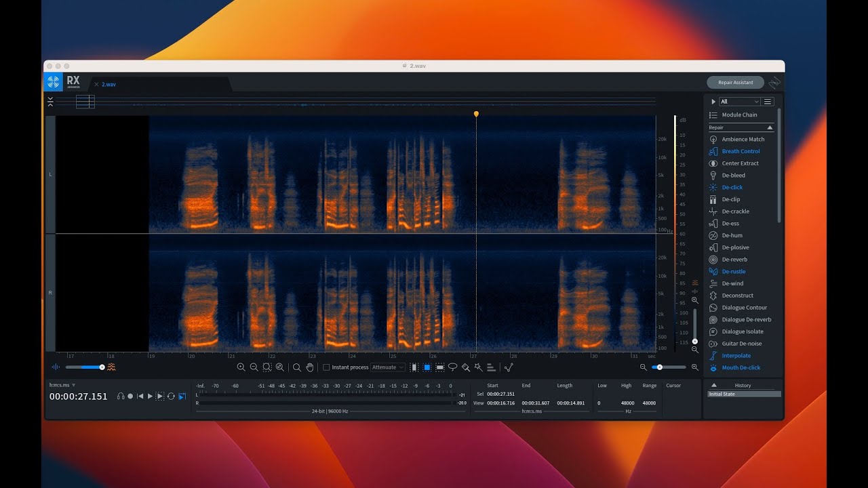Screen dimensions: 868x488
Task: Click the Guitar De-noise module icon
Action: click(713, 344)
